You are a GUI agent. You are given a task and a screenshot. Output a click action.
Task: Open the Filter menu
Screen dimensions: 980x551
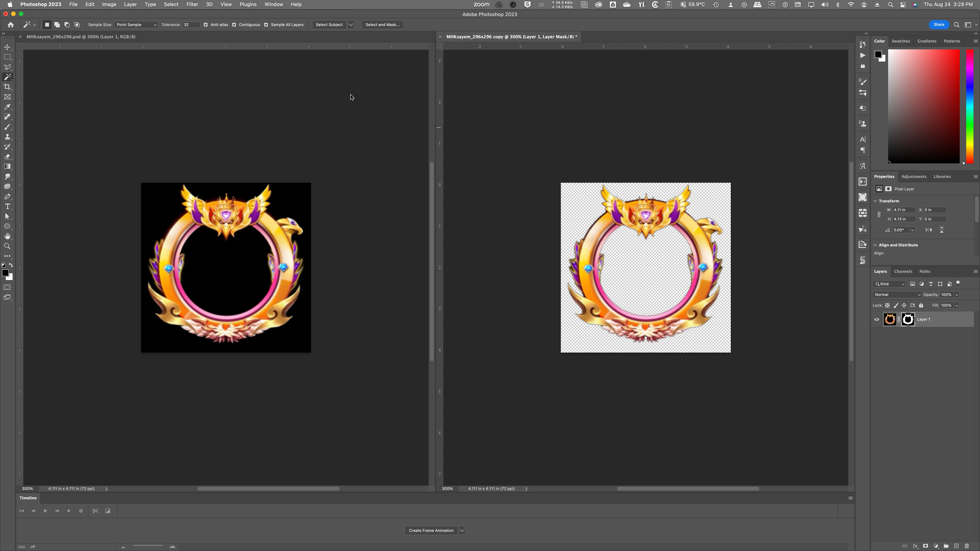click(192, 5)
